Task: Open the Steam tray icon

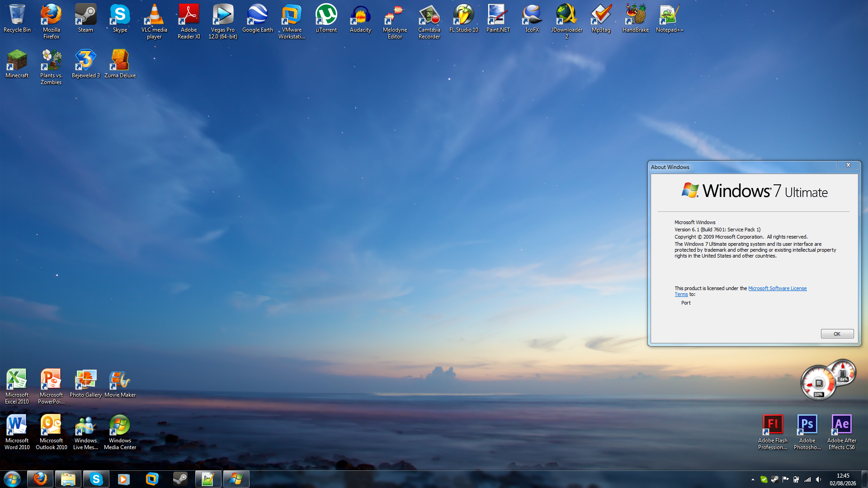Action: coord(775,479)
